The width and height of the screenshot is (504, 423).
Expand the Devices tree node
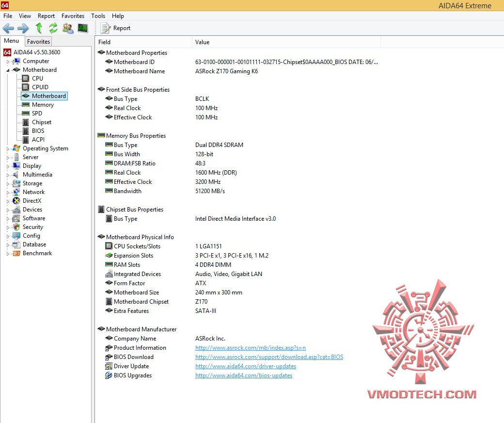coord(8,210)
